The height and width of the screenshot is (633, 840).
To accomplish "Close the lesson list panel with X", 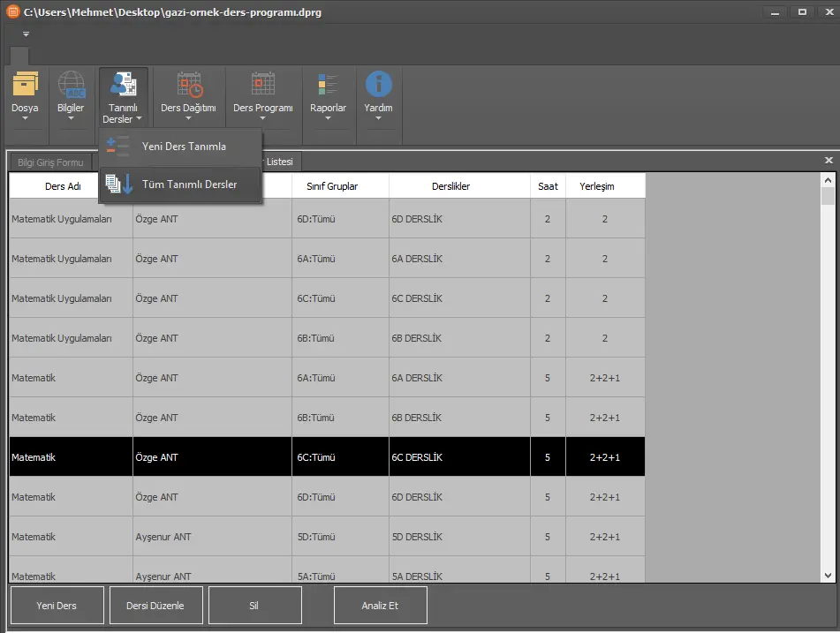I will [829, 161].
